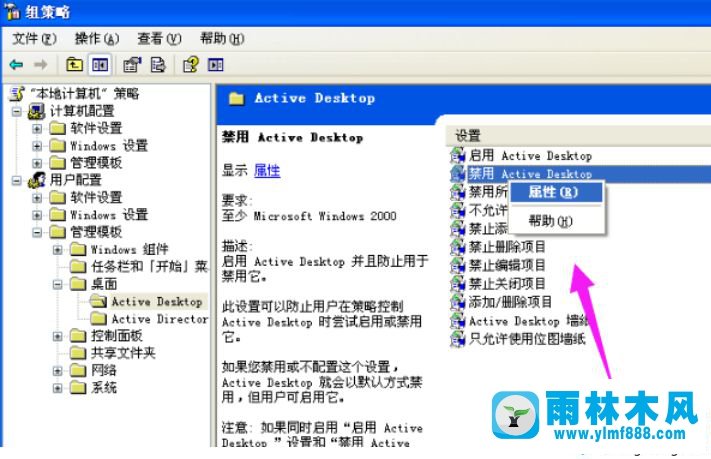Expand Windows 设置 under 计算机配置
Viewport: 711px width, 459px height.
point(37,146)
